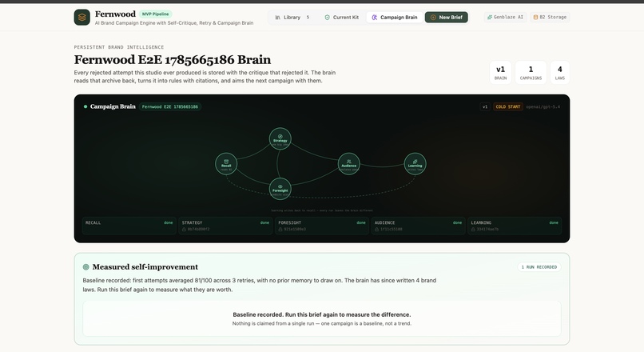Click the Fernwood E2E 1785665186 Brain title
Viewport: 644px width, 352px height.
(x=173, y=60)
